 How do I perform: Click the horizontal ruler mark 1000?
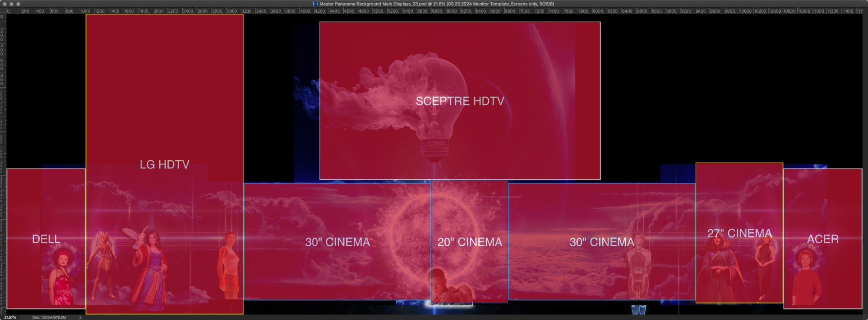(85, 11)
